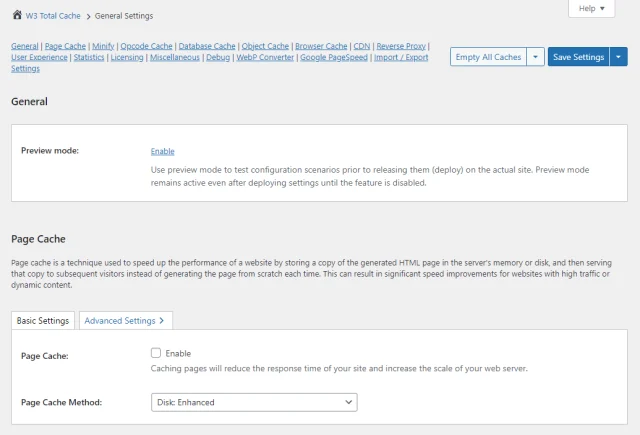640x435 pixels.
Task: Click the Empty All Caches button
Action: (x=488, y=57)
